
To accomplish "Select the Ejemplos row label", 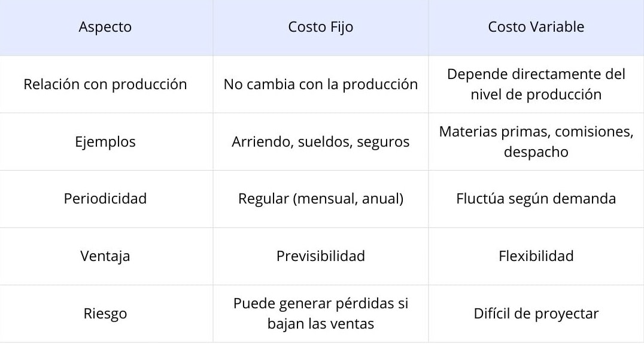I will 105,142.
